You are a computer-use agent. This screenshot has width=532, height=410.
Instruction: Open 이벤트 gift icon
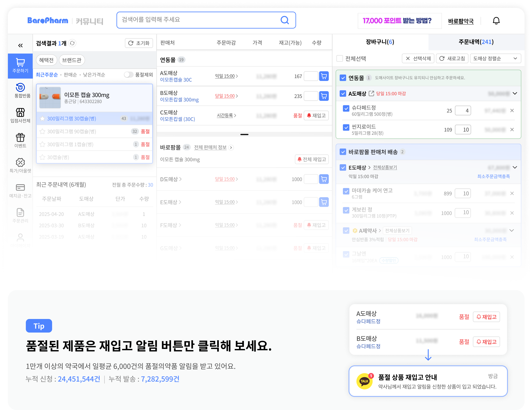(20, 138)
